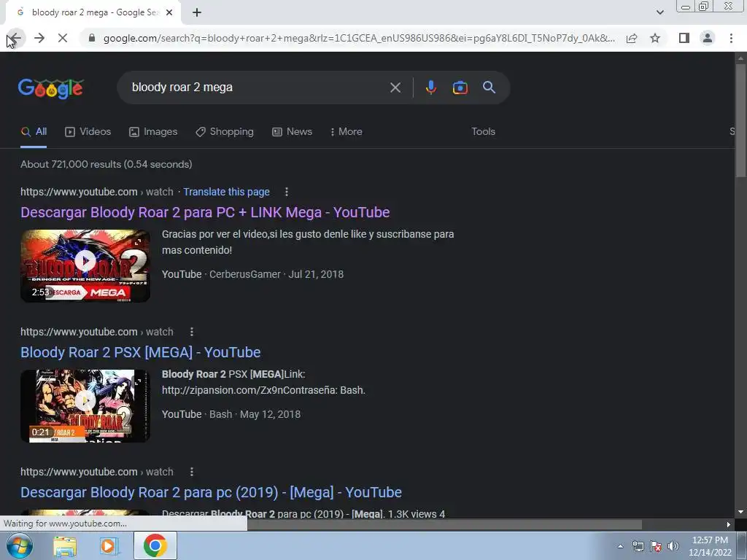Open the search Tools button

[x=483, y=132]
